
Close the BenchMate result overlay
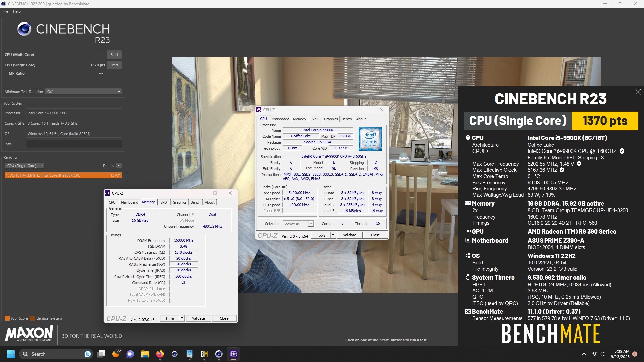(x=638, y=92)
